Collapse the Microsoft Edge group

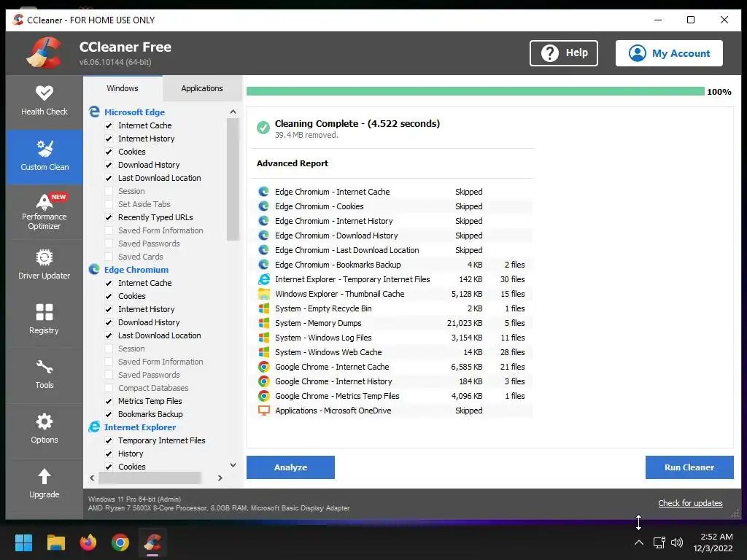pos(134,112)
